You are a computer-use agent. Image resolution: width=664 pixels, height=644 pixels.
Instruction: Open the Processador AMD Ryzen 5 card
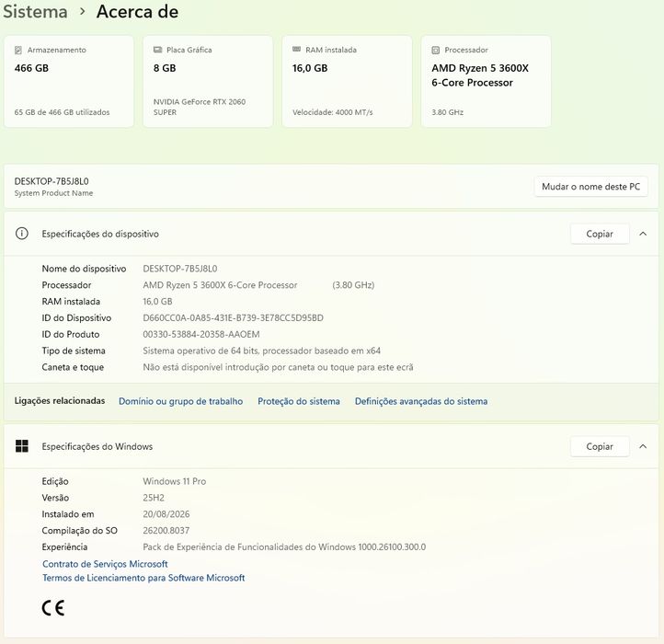[486, 81]
